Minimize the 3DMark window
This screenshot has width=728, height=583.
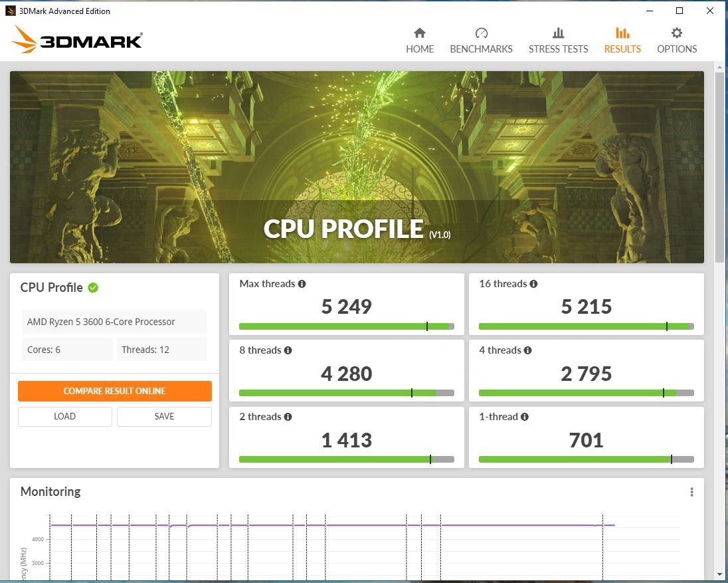point(650,11)
